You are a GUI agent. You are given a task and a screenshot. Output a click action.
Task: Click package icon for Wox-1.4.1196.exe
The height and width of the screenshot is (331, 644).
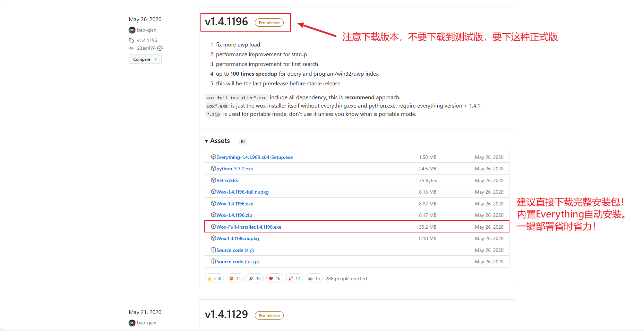coord(214,204)
